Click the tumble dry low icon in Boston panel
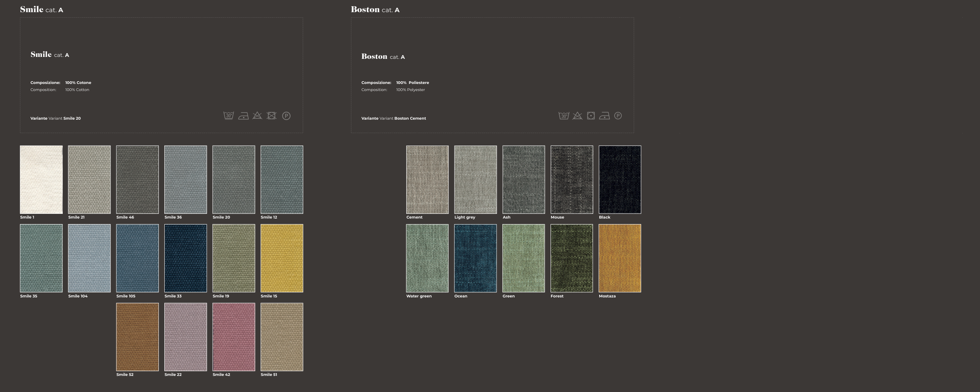This screenshot has width=980, height=392. coord(591,116)
